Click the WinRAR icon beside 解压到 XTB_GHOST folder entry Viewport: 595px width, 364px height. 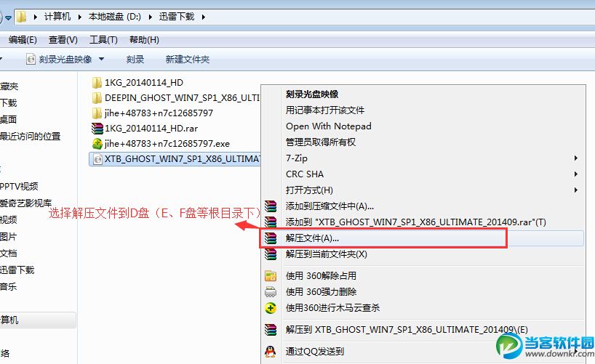coord(271,330)
